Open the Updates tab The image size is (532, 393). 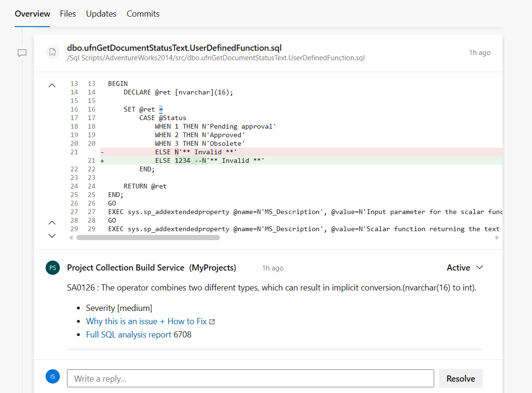tap(101, 14)
